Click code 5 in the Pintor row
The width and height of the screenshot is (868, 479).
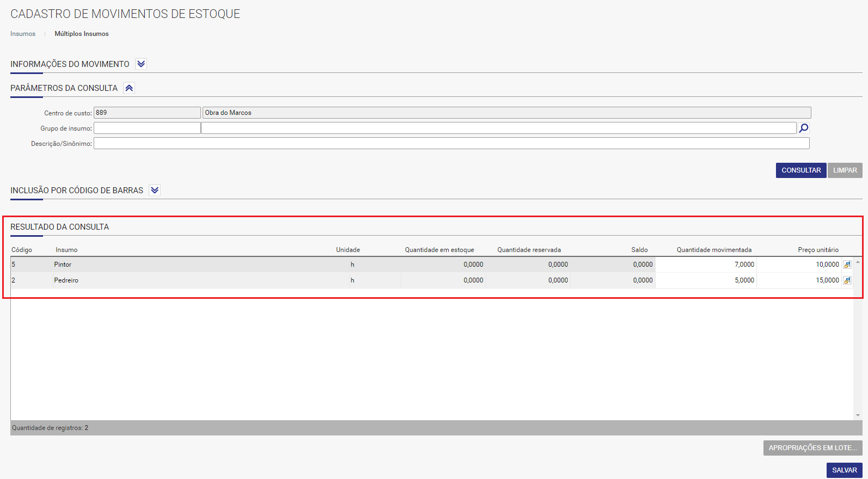point(14,265)
